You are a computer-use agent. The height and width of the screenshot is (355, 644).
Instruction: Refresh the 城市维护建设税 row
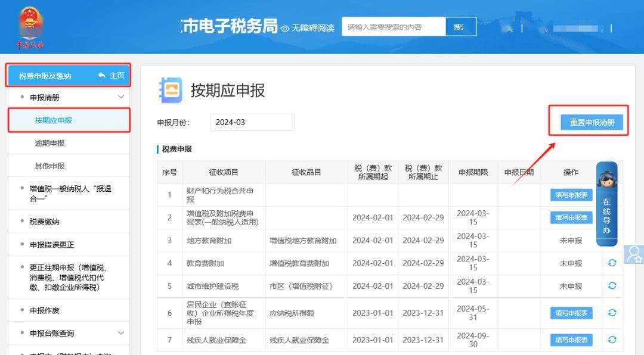[x=612, y=286]
